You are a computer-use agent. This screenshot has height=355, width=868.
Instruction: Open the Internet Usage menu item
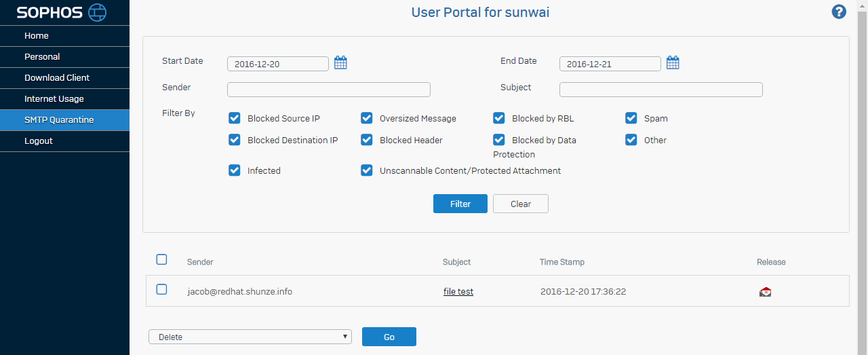click(x=54, y=99)
